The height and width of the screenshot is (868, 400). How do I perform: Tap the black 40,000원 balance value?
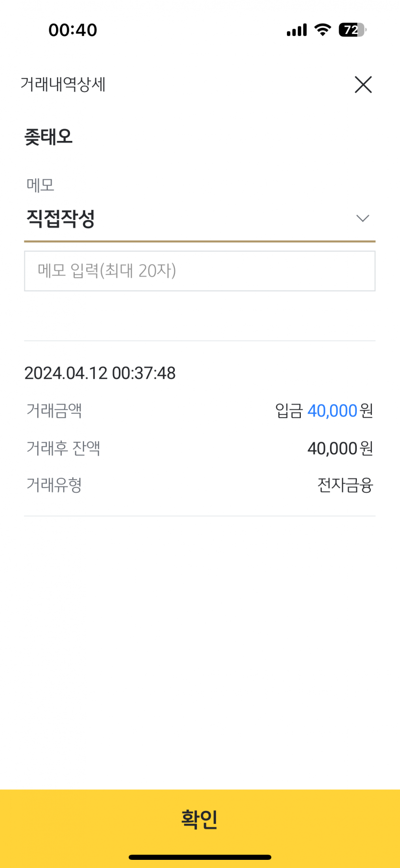pyautogui.click(x=340, y=449)
